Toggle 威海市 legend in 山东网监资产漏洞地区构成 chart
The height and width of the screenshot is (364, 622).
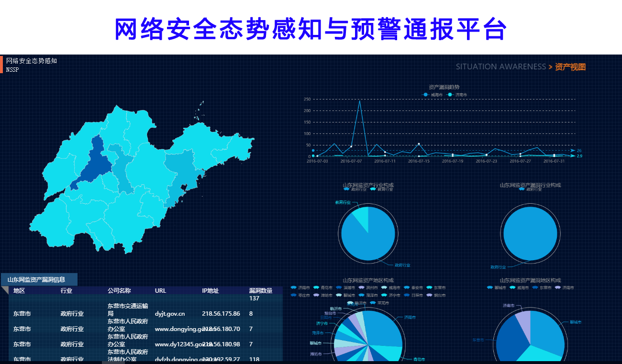pyautogui.click(x=519, y=288)
